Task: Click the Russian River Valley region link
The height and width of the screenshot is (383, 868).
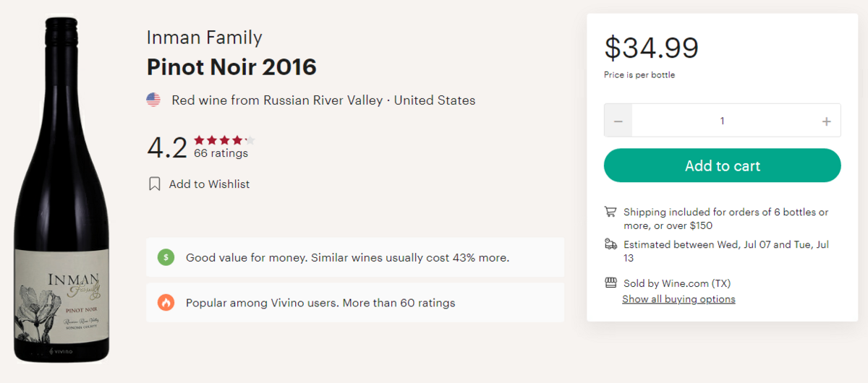Action: pos(323,100)
